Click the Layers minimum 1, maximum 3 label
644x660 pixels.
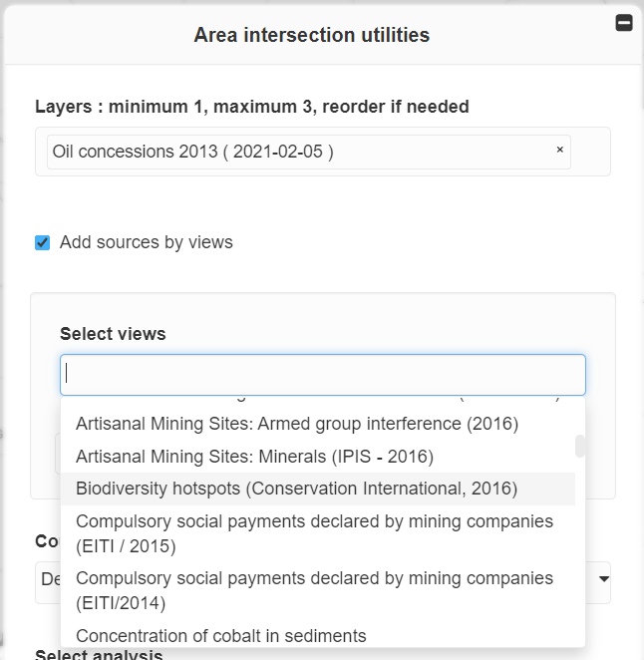(x=251, y=107)
